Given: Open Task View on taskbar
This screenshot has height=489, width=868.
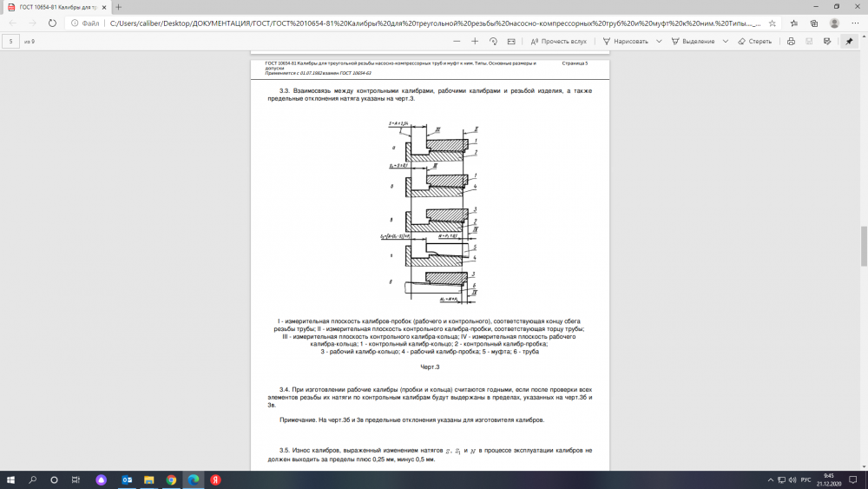Looking at the screenshot, I should 76,480.
